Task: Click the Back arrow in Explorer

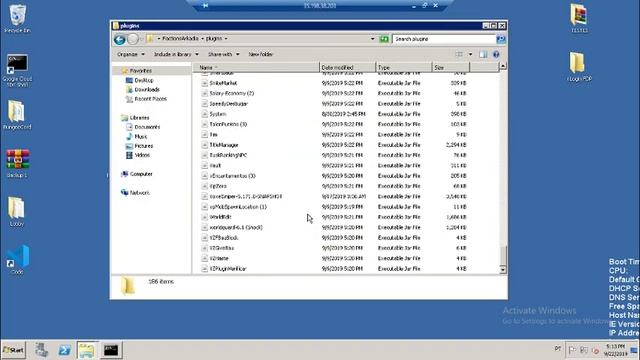Action: (x=120, y=39)
